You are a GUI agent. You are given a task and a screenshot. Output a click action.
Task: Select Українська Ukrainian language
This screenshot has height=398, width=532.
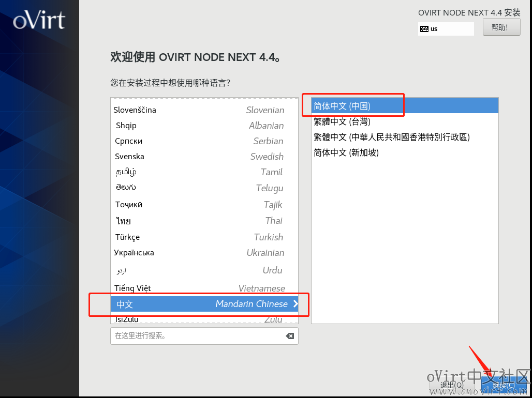point(204,253)
